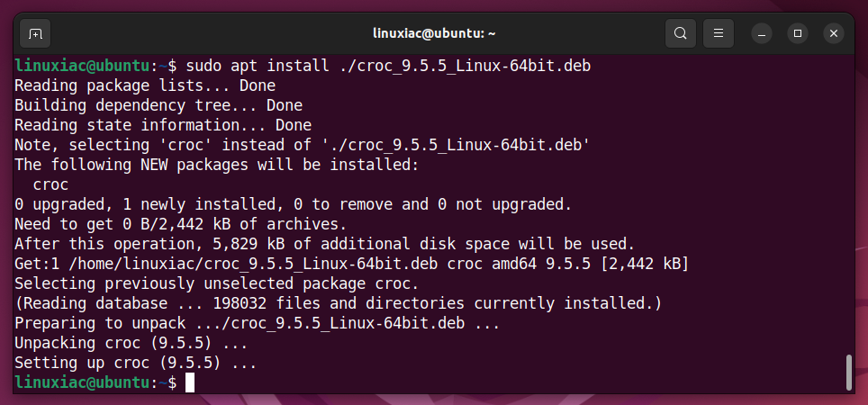Click the 'Setting up croc (9.5.5)' line
The width and height of the screenshot is (868, 405).
[x=136, y=364]
